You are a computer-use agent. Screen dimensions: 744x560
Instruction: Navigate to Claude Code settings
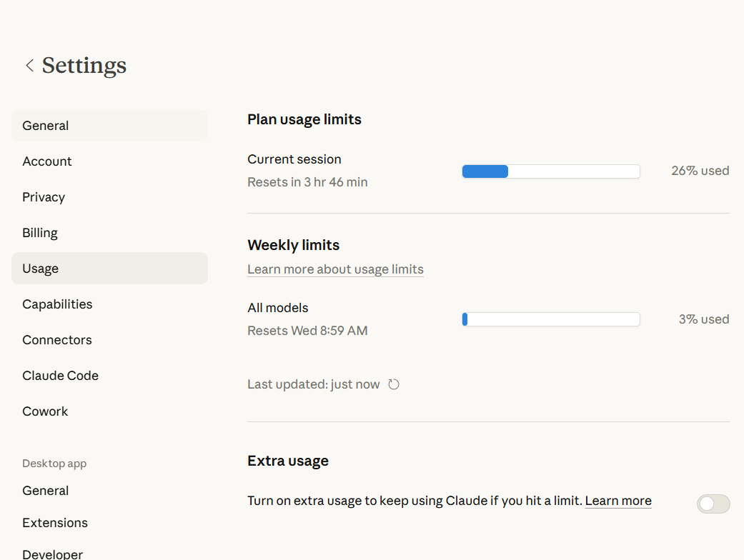pos(61,376)
